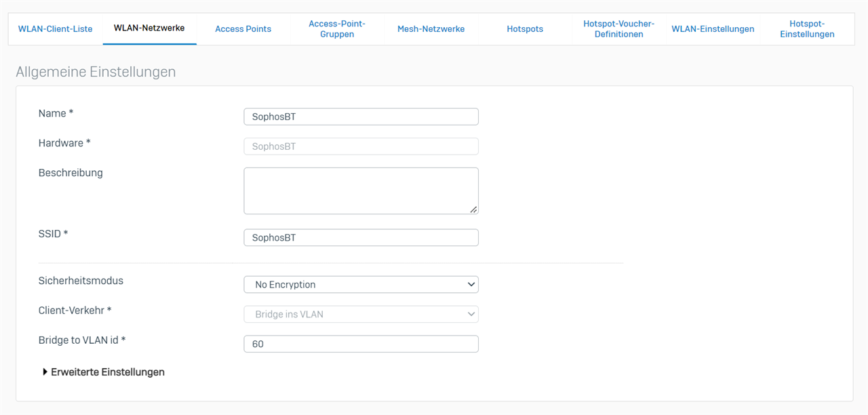Click into the Name input field

click(x=361, y=117)
